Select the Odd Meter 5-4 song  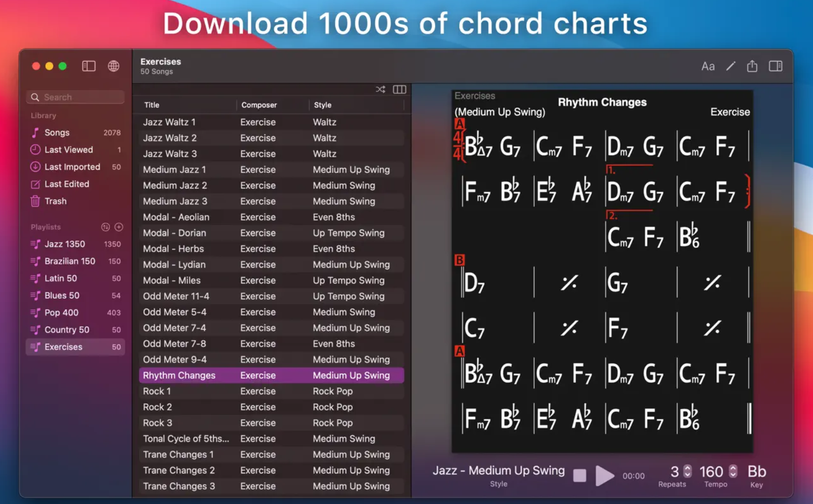point(271,312)
